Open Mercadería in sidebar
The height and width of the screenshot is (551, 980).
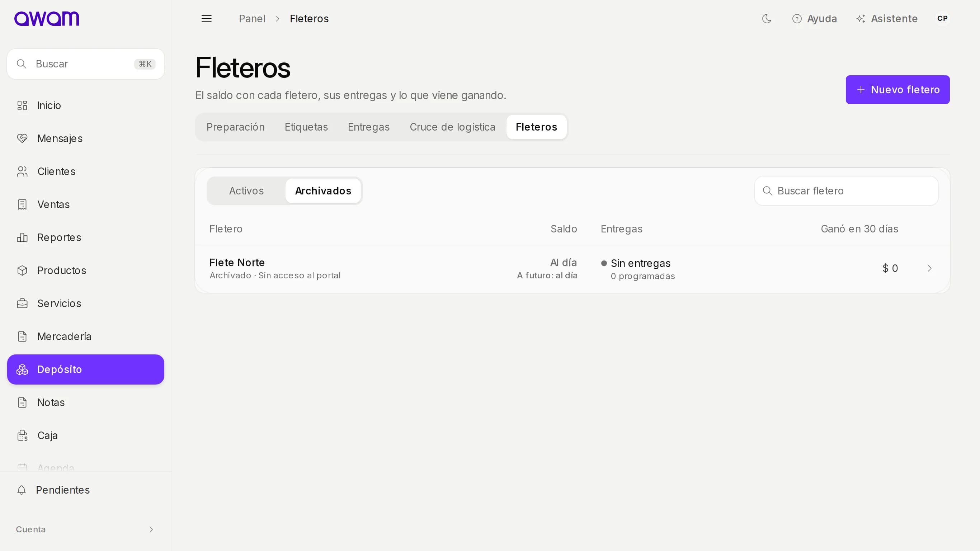tap(86, 336)
